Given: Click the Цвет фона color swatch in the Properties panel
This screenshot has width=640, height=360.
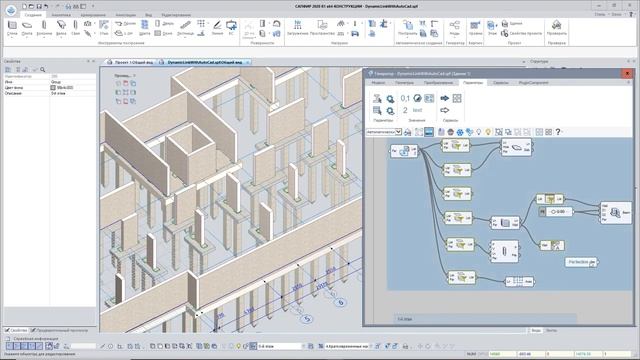Looking at the screenshot, I should click(53, 87).
